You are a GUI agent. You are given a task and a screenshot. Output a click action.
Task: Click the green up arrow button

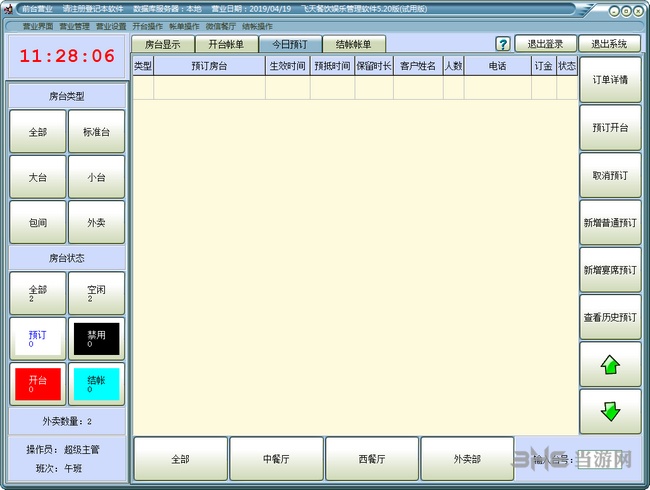click(x=610, y=365)
